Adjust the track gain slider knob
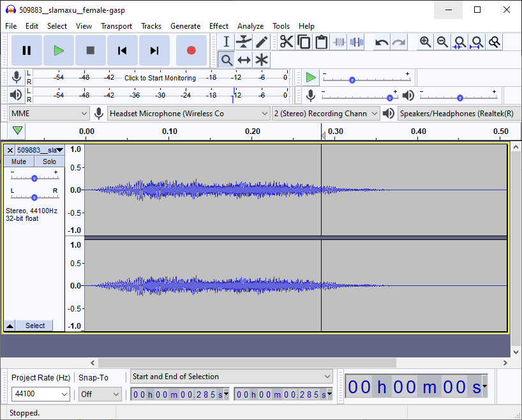Image resolution: width=522 pixels, height=420 pixels. (34, 179)
